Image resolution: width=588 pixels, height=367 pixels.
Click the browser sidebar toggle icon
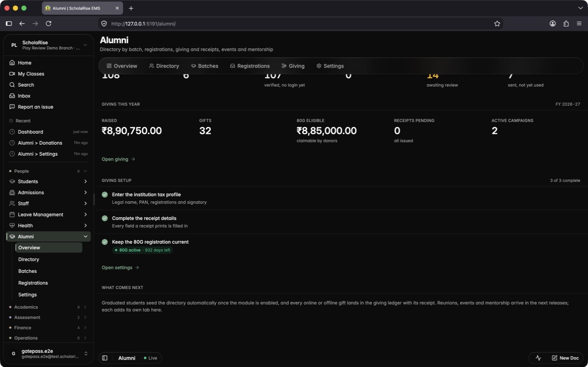[9, 23]
